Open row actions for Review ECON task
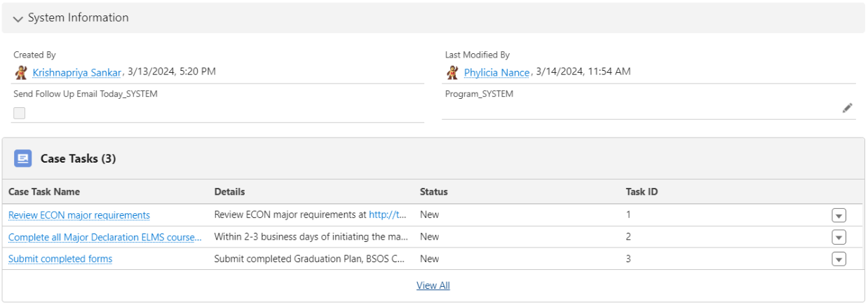The image size is (868, 305). click(x=839, y=215)
